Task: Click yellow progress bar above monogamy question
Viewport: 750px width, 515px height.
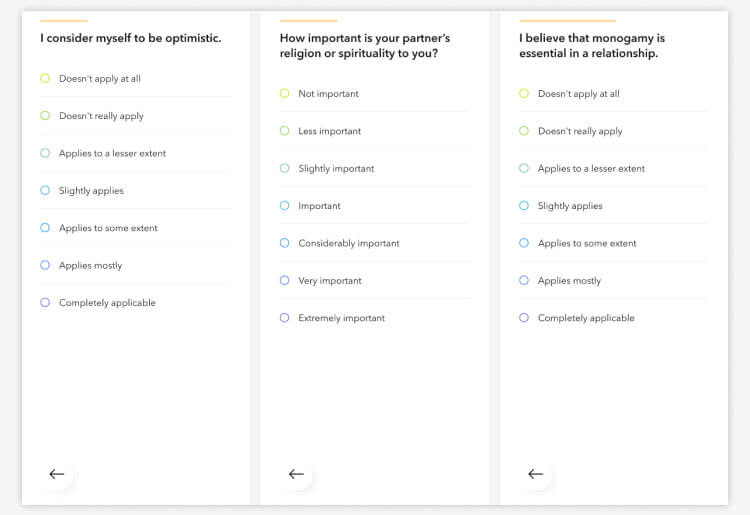Action: click(x=567, y=21)
